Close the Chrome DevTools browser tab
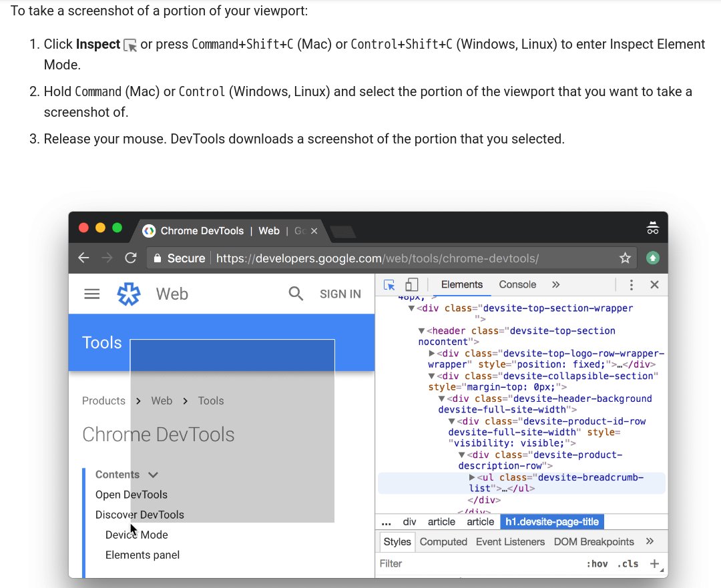The height and width of the screenshot is (588, 721). [x=314, y=231]
